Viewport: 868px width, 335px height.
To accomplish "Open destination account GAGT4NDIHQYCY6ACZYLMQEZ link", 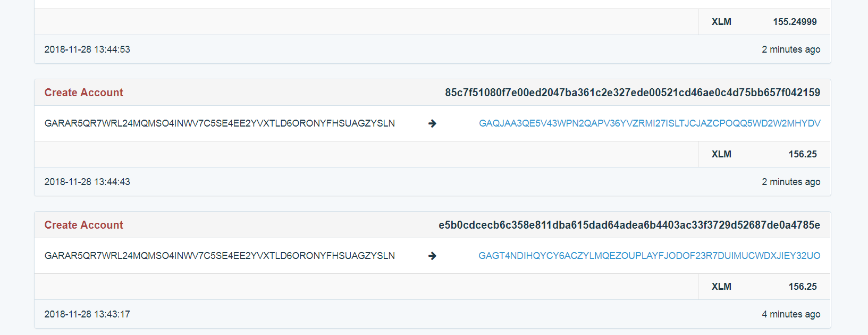I will [x=649, y=256].
